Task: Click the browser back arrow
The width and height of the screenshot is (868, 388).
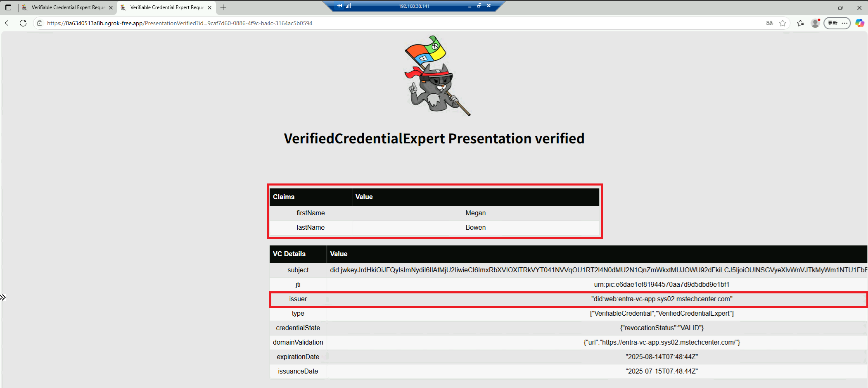Action: coord(8,23)
